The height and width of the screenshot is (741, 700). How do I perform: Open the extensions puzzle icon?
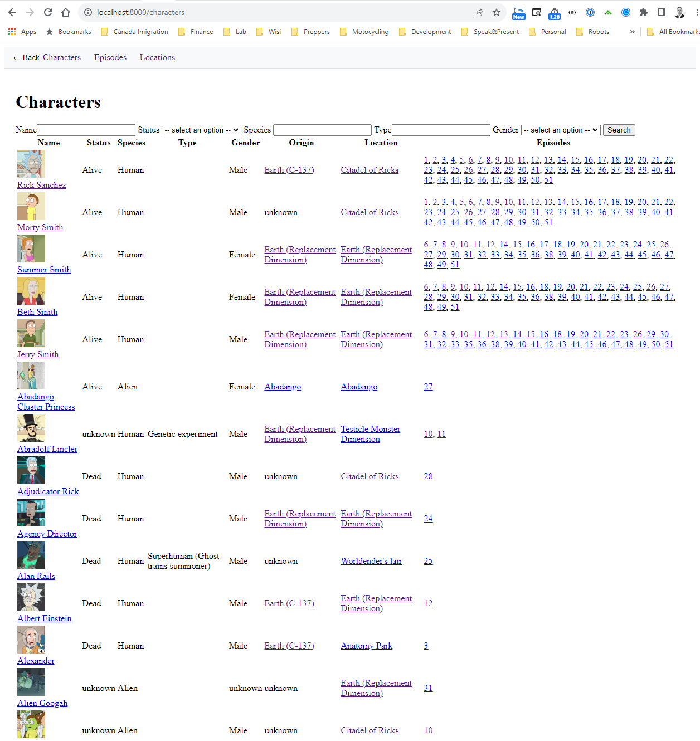pyautogui.click(x=644, y=12)
